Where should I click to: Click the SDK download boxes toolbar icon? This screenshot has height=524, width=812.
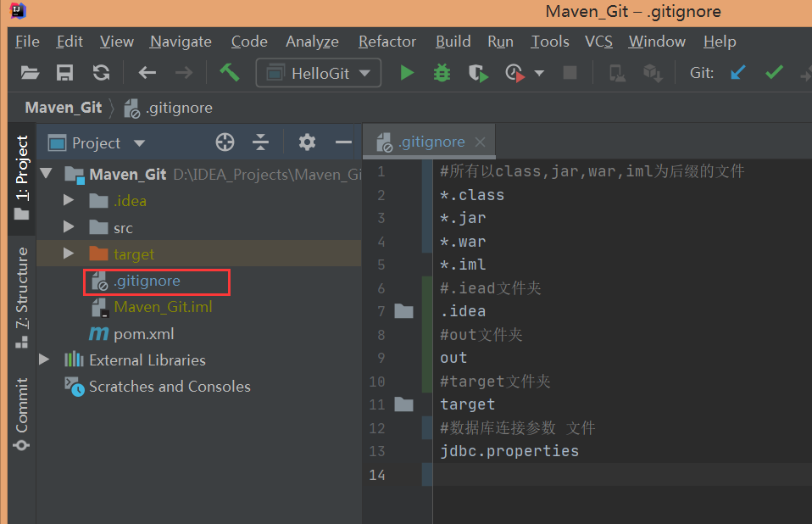[653, 73]
